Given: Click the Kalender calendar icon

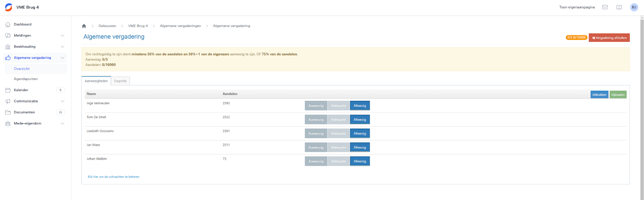Looking at the screenshot, I should (8, 90).
